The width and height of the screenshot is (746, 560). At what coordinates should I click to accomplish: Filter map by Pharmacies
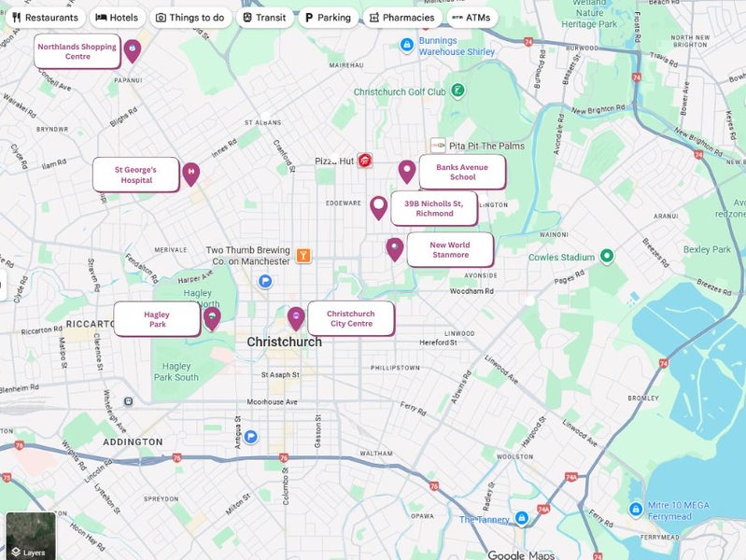(x=401, y=18)
